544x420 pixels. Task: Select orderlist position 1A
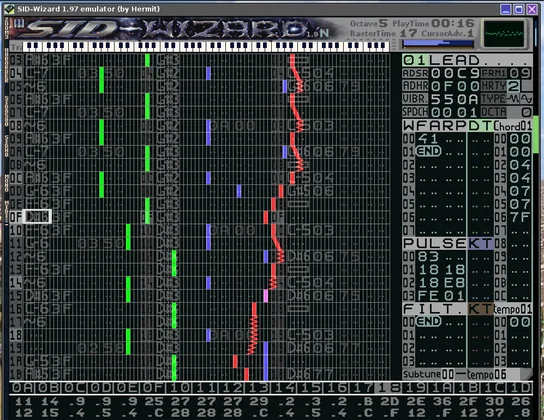click(x=443, y=387)
